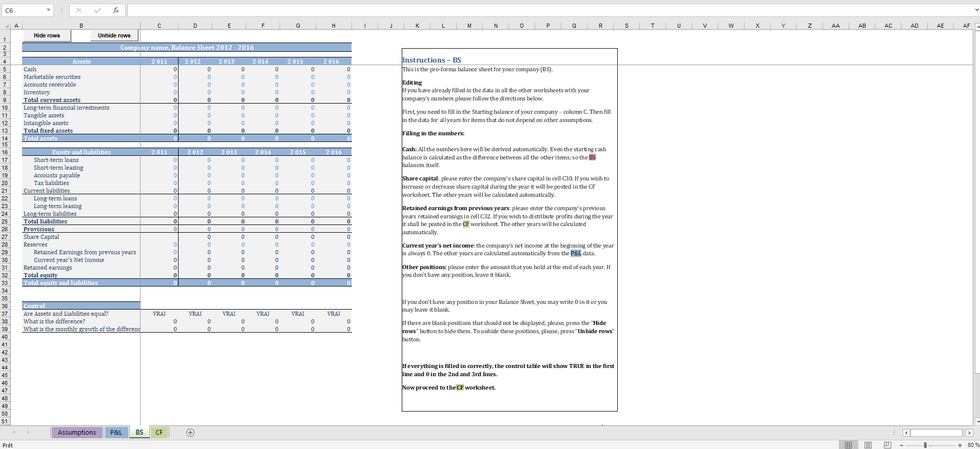Open the Name Box dropdown arrow
The height and width of the screenshot is (449, 980).
click(x=48, y=10)
